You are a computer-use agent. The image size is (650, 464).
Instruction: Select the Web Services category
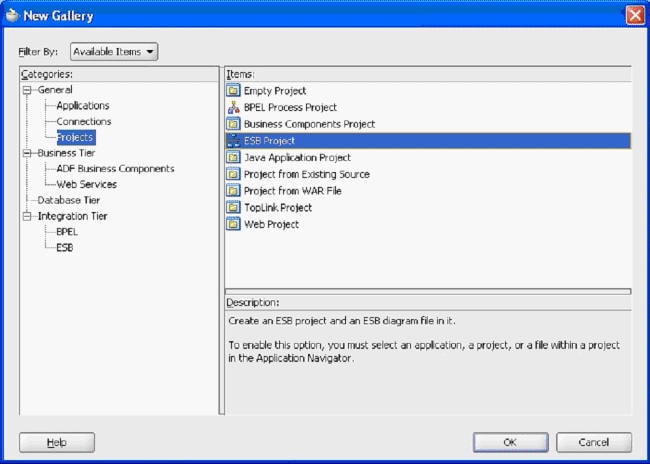point(87,185)
